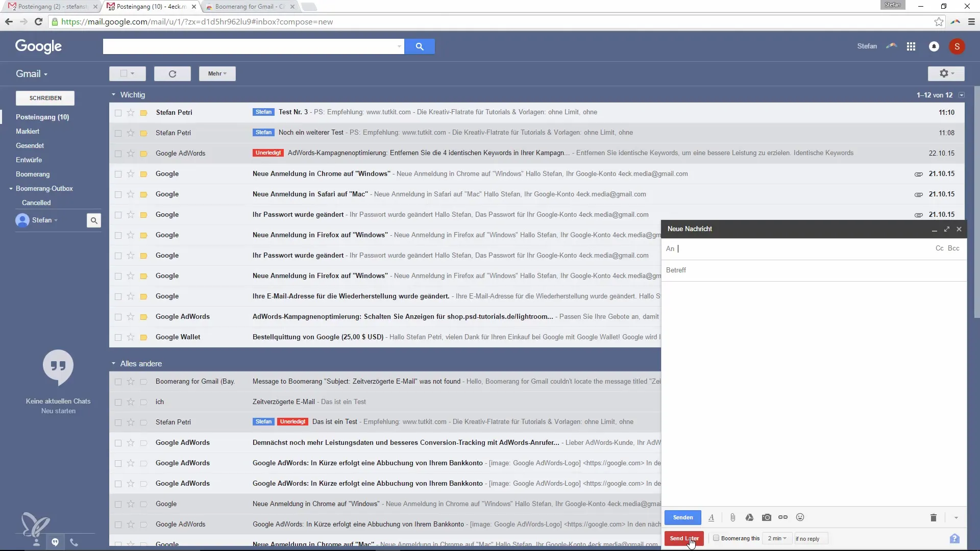The image size is (980, 551).
Task: Click the SCHREIBEN compose button
Action: click(x=45, y=98)
